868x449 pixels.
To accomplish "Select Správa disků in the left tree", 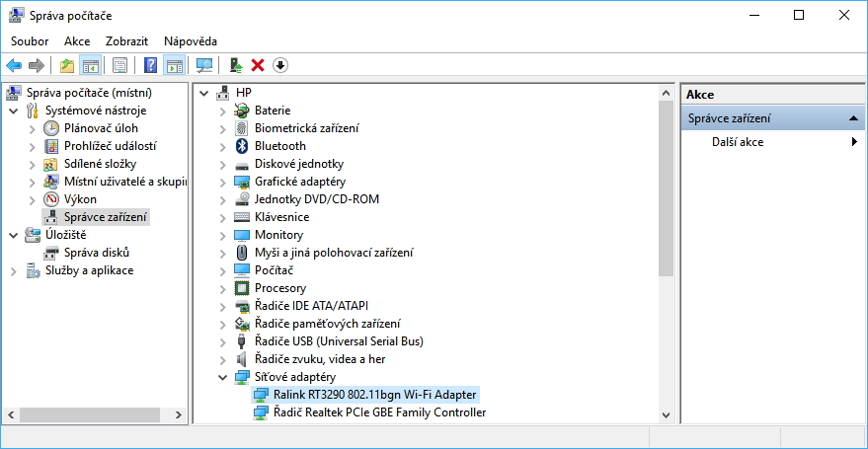I will pos(97,253).
